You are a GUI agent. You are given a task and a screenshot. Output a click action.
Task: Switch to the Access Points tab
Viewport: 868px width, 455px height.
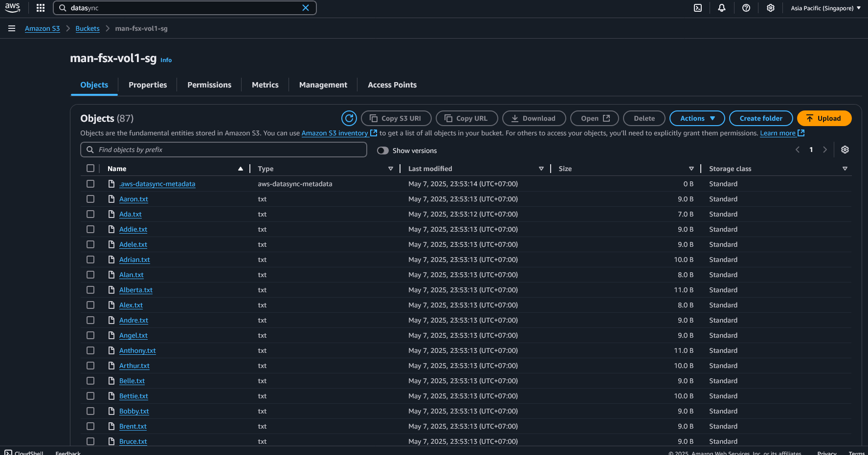(x=392, y=85)
